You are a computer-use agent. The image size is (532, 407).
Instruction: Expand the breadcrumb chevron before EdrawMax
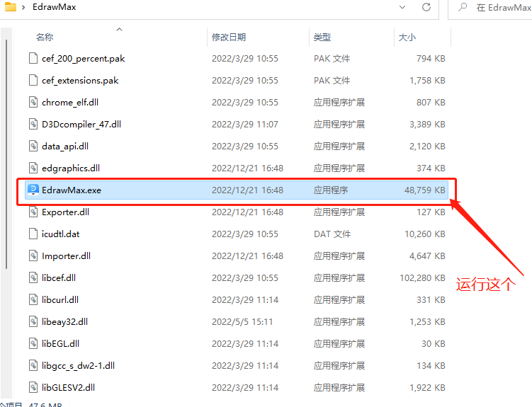pos(23,7)
